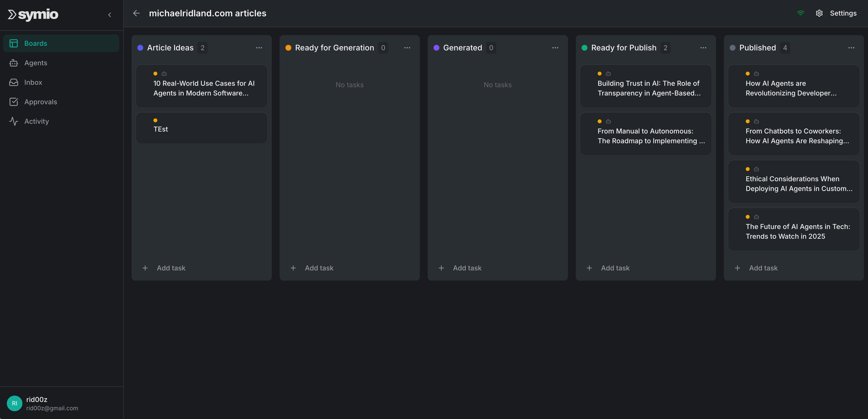Image resolution: width=868 pixels, height=419 pixels.
Task: Click the agent icon on Building Trust card
Action: pos(608,74)
